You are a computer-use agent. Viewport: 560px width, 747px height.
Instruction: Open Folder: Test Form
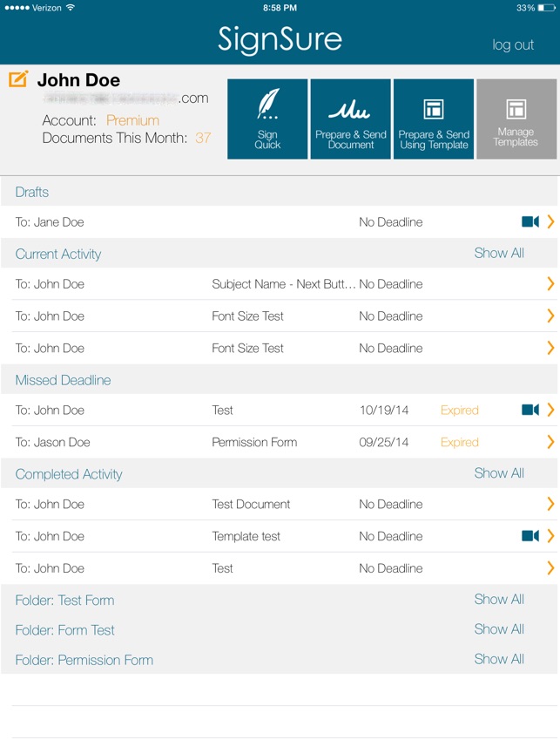coord(64,601)
